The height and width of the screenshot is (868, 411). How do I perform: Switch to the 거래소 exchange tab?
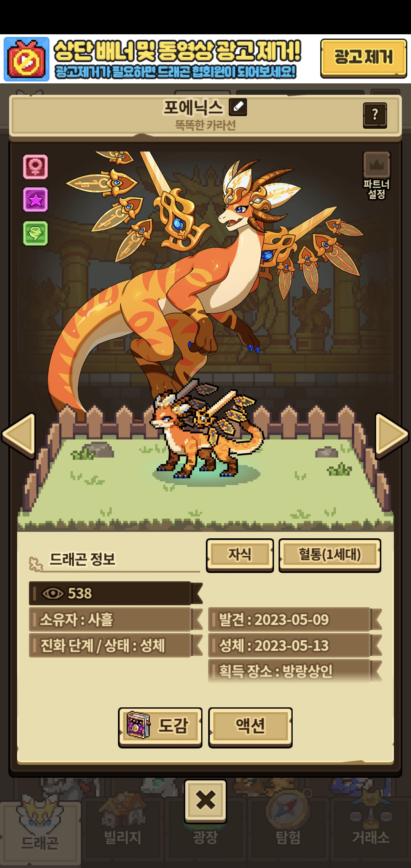coord(371,830)
